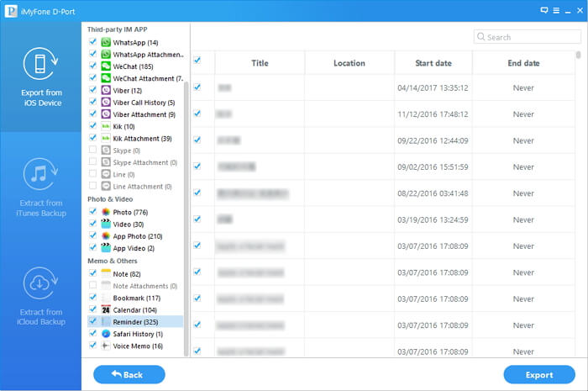This screenshot has height=391, width=588.
Task: Click in the Search field
Action: click(x=528, y=37)
